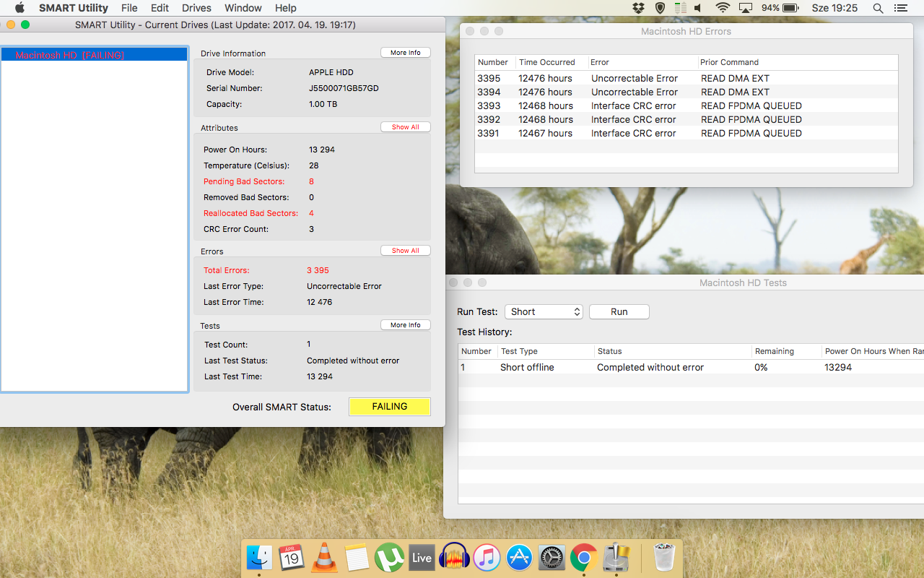Run the selected test
This screenshot has height=578, width=924.
(x=619, y=311)
